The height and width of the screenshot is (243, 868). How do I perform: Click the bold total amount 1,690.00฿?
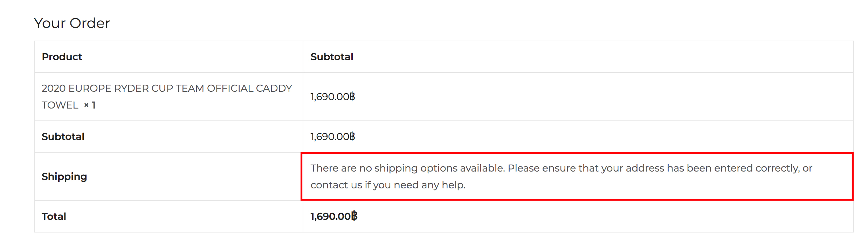coord(334,216)
